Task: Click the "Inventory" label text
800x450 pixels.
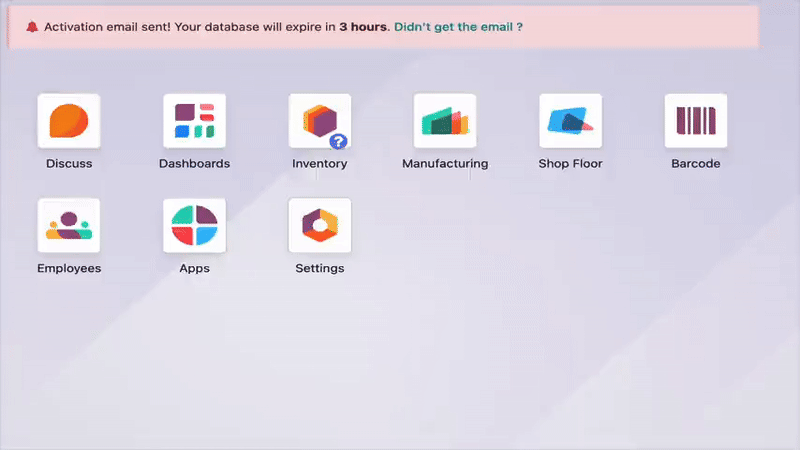Action: pyautogui.click(x=319, y=164)
